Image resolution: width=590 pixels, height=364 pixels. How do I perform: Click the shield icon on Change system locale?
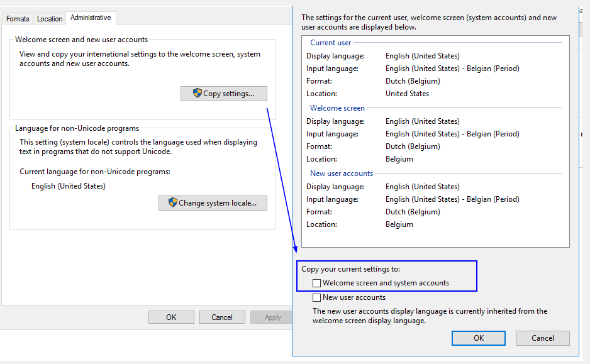point(172,202)
